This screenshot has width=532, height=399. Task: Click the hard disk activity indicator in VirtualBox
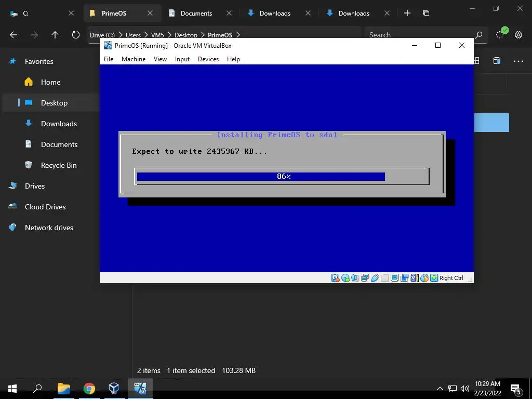tap(335, 278)
